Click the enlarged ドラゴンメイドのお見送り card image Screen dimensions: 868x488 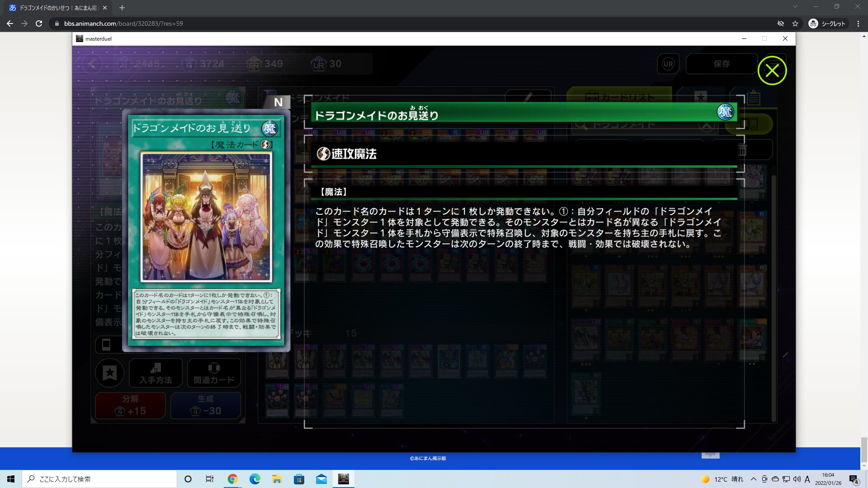click(206, 230)
